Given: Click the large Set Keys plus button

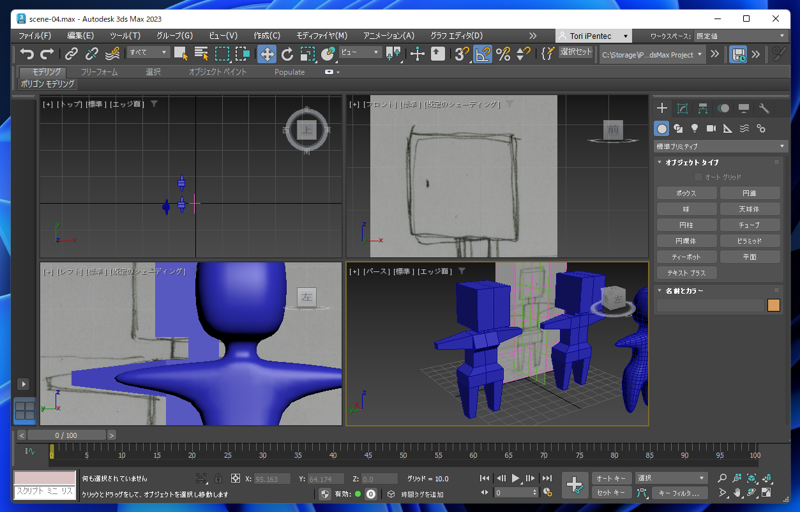Looking at the screenshot, I should tap(574, 484).
